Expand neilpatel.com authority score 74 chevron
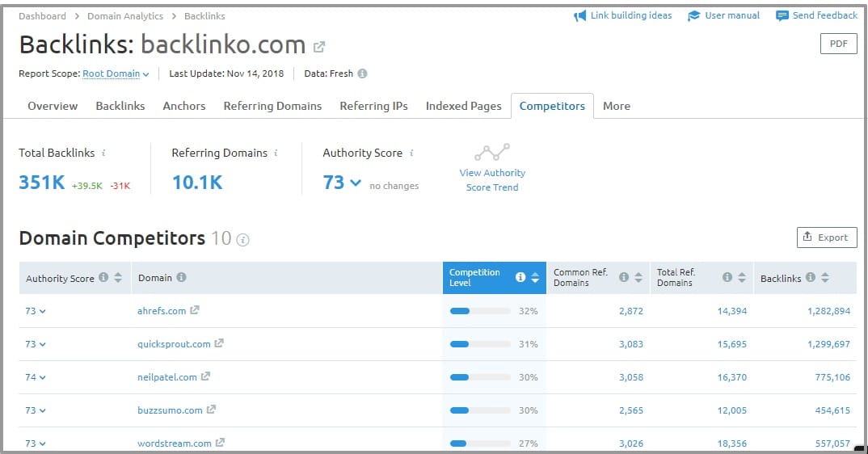 click(x=43, y=377)
